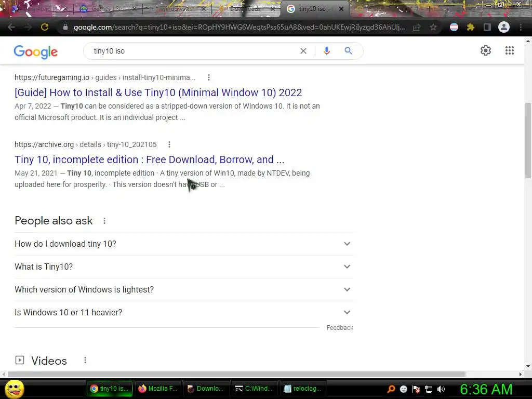Open the network tray icon
This screenshot has width=532, height=399.
coord(429,389)
